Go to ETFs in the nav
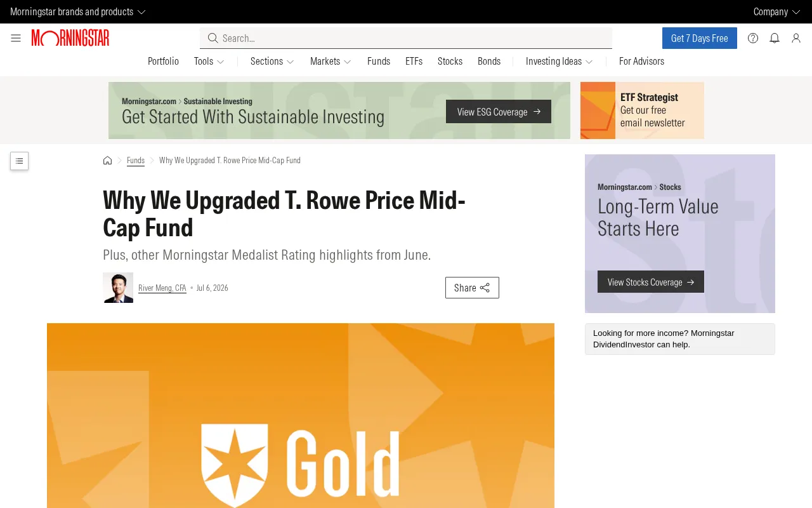The height and width of the screenshot is (508, 812). pos(414,61)
